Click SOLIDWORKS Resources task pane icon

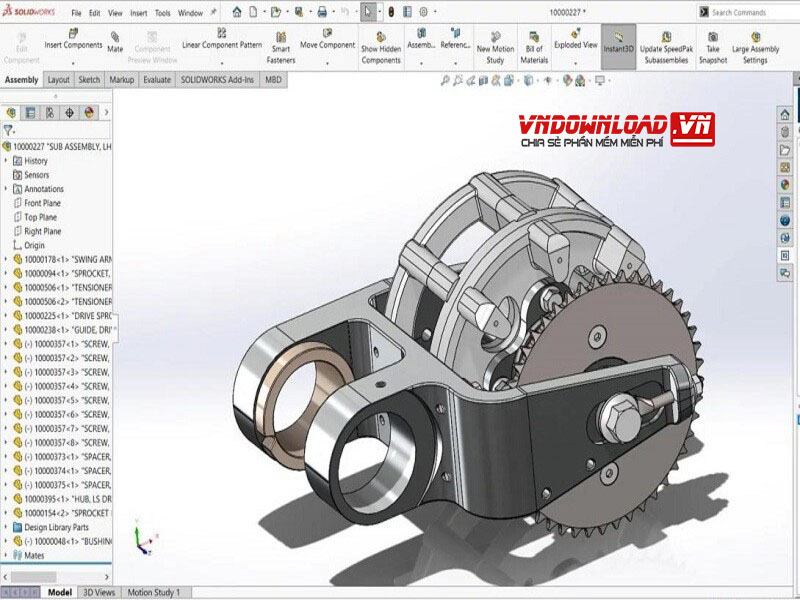(785, 114)
